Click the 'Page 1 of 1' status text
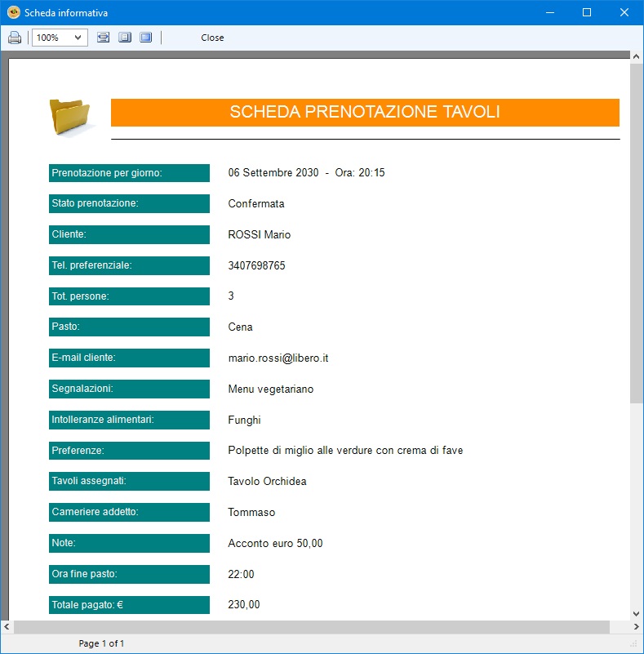 pos(101,643)
